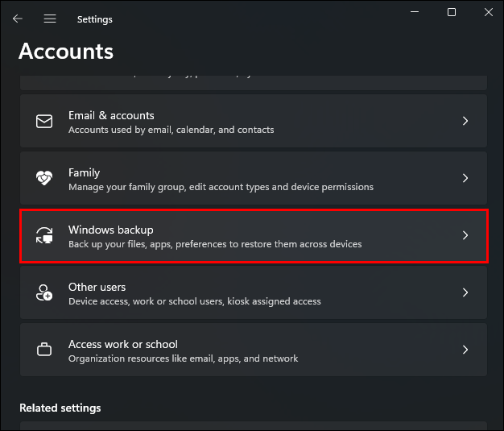Click the Family heart icon
The width and height of the screenshot is (504, 431).
click(44, 178)
